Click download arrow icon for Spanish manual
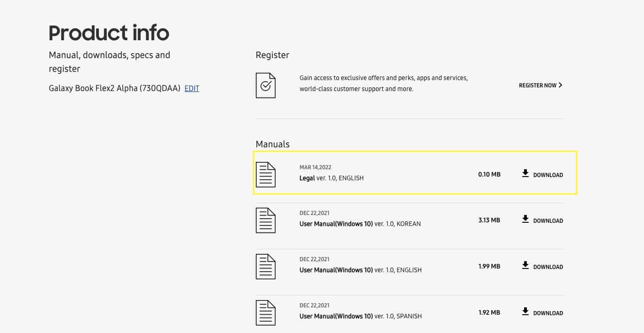This screenshot has width=644, height=333. 525,312
